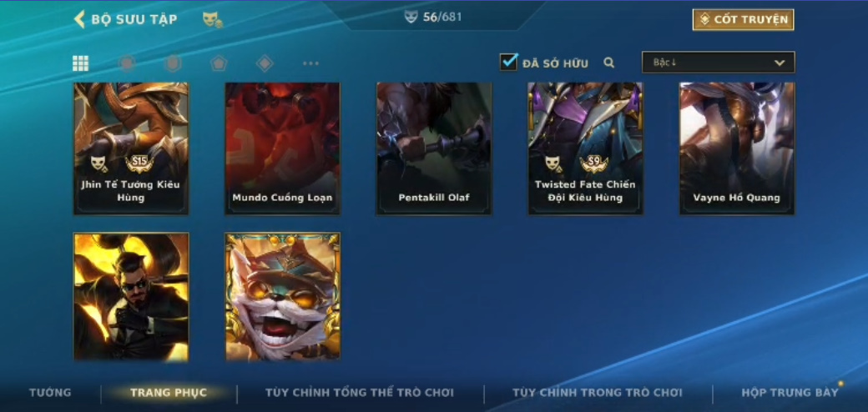Screen dimensions: 868x412
Task: Open the three-dots more filters icon
Action: (310, 63)
